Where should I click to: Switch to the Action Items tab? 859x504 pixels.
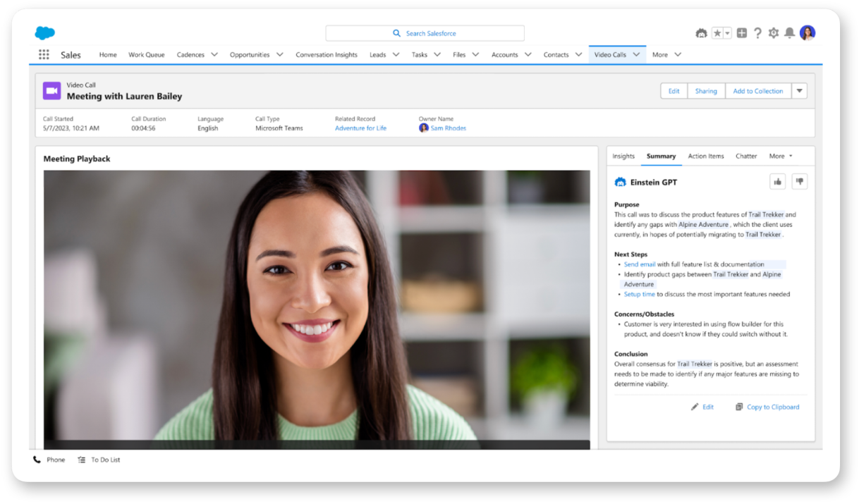coord(705,156)
